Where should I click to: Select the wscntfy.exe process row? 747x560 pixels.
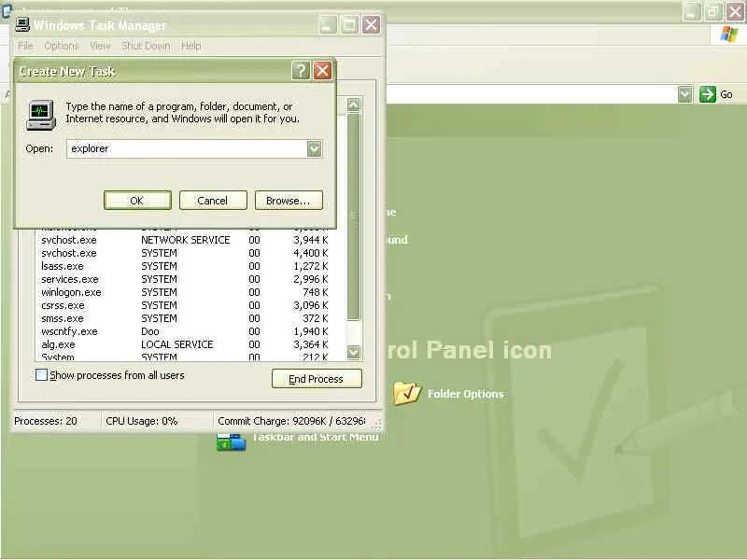[x=185, y=331]
